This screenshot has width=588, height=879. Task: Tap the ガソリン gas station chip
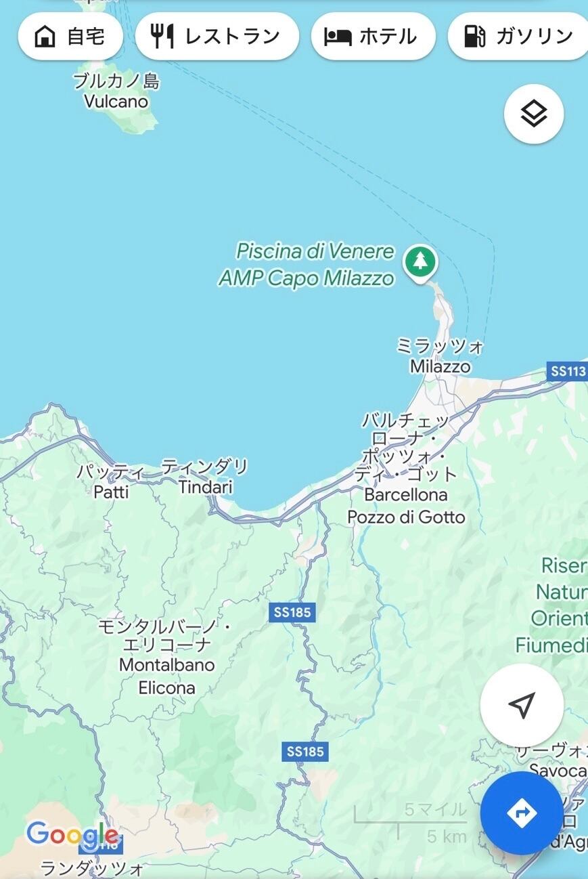(x=518, y=36)
